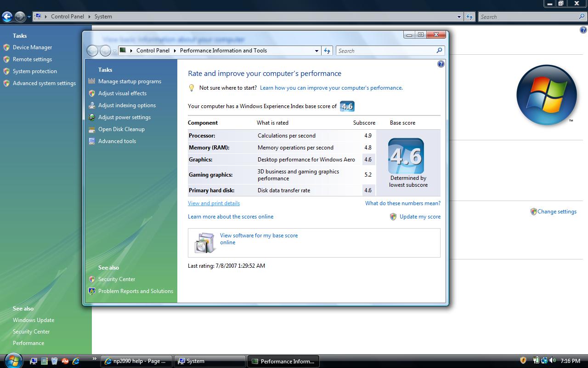Open Manage startup programs task

(x=130, y=81)
